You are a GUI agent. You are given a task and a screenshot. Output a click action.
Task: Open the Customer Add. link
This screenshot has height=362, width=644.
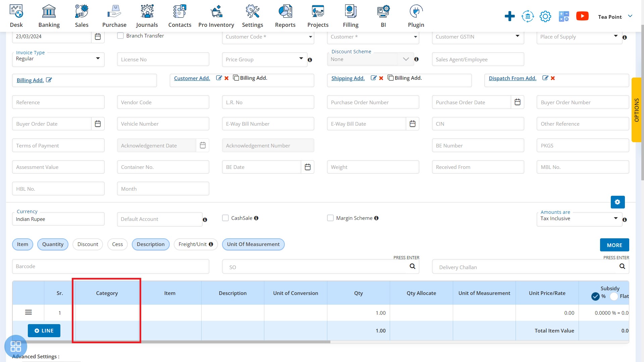tap(192, 78)
